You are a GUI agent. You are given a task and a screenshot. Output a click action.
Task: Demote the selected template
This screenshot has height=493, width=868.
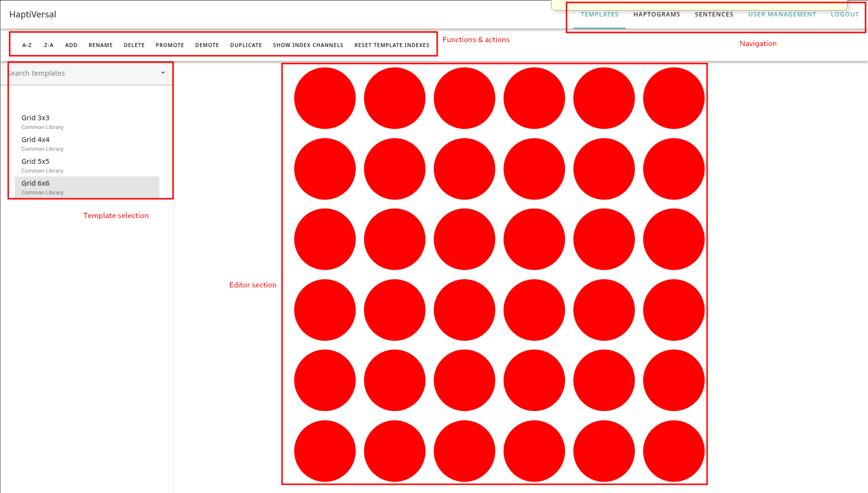(x=207, y=45)
